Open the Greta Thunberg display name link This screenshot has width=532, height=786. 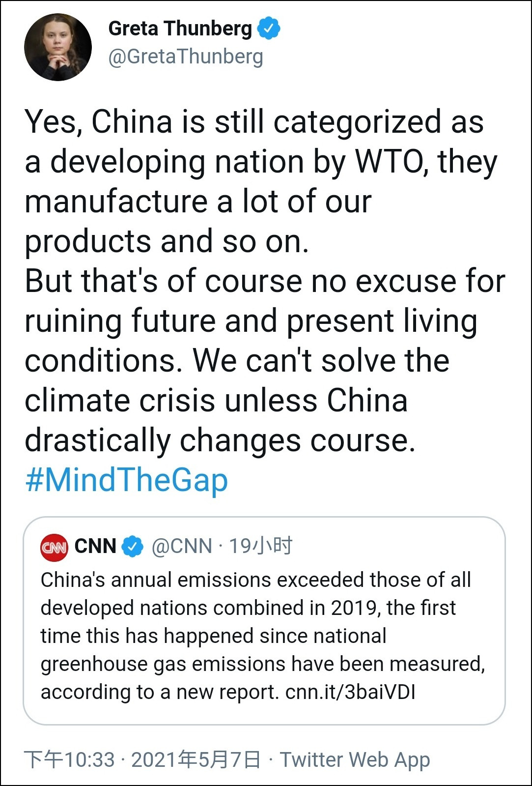point(180,29)
